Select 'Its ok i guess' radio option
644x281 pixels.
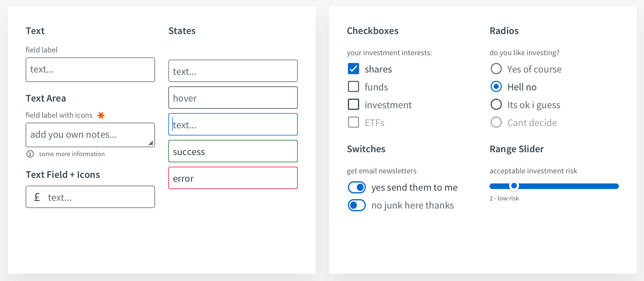point(496,104)
